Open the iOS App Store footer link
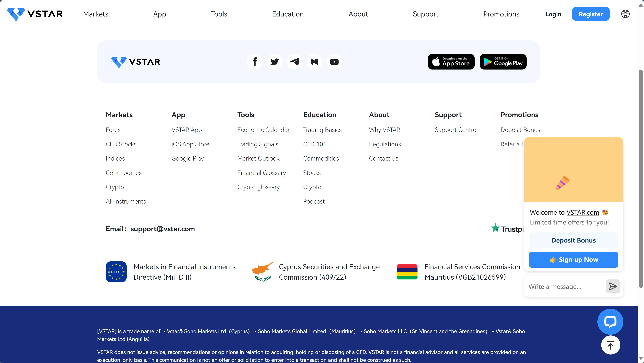 tap(190, 144)
